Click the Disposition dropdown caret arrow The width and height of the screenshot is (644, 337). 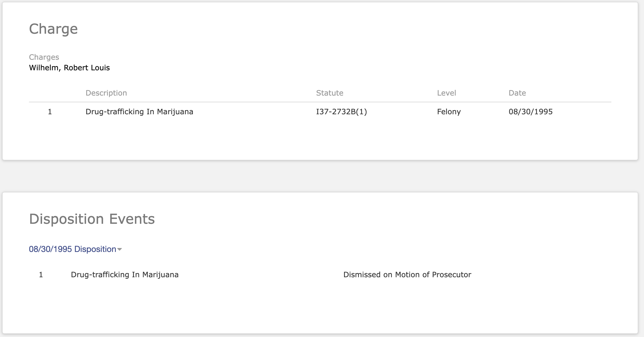120,249
